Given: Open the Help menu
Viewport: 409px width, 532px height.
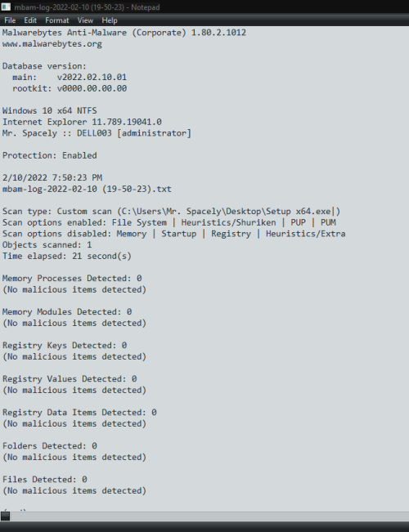Looking at the screenshot, I should 110,20.
